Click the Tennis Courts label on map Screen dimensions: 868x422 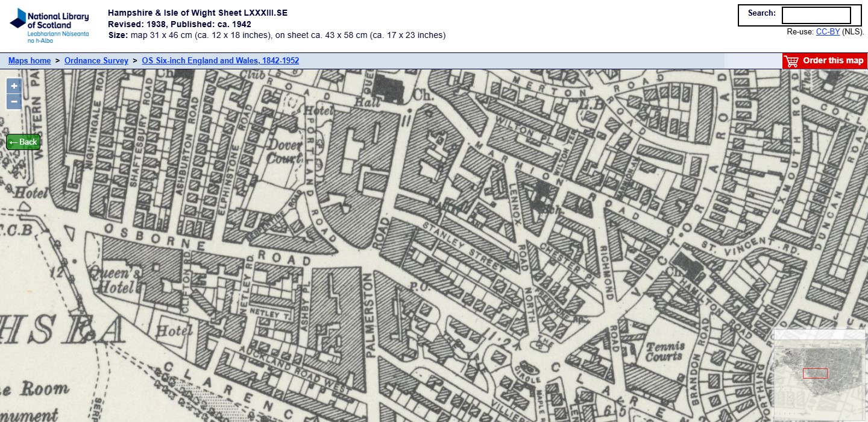(x=665, y=351)
